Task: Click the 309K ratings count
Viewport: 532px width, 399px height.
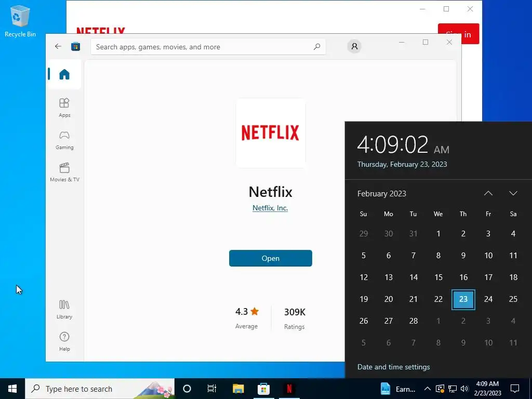Action: click(295, 318)
